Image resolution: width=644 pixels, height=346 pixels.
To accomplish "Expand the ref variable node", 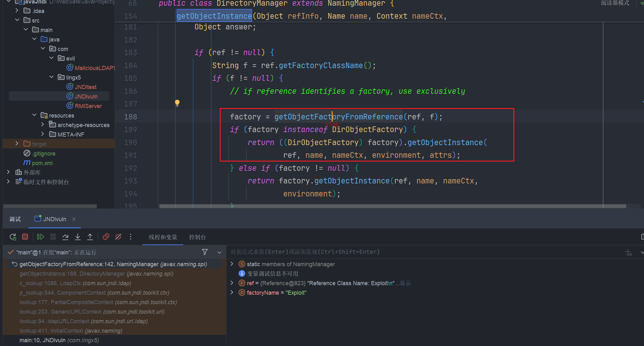I will (x=232, y=283).
